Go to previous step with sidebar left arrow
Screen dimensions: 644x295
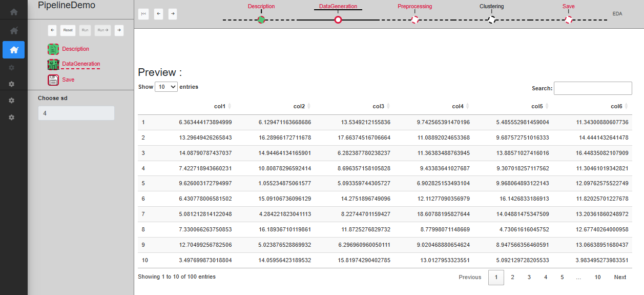[x=52, y=30]
